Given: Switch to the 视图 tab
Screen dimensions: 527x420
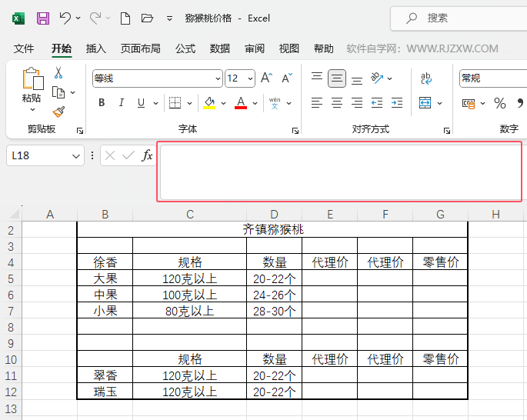Looking at the screenshot, I should pos(289,48).
